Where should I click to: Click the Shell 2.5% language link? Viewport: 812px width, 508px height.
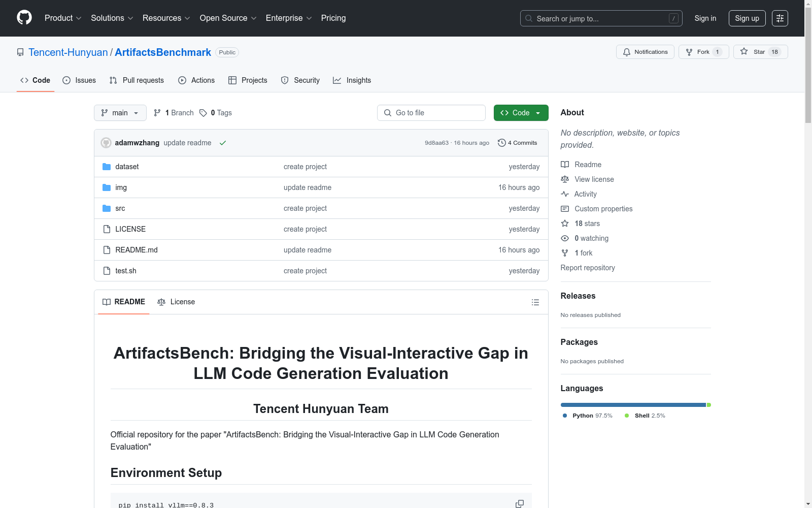pos(645,416)
